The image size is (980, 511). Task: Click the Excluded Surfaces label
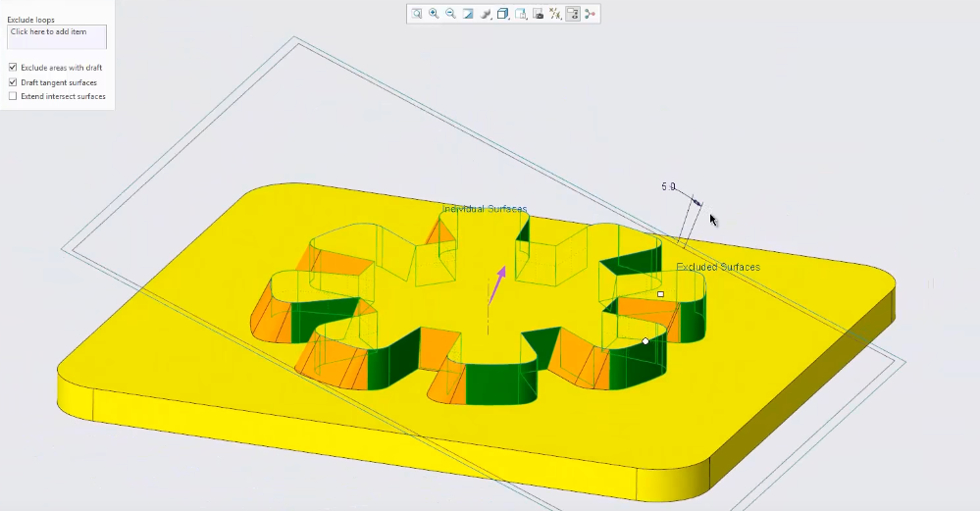pyautogui.click(x=717, y=267)
